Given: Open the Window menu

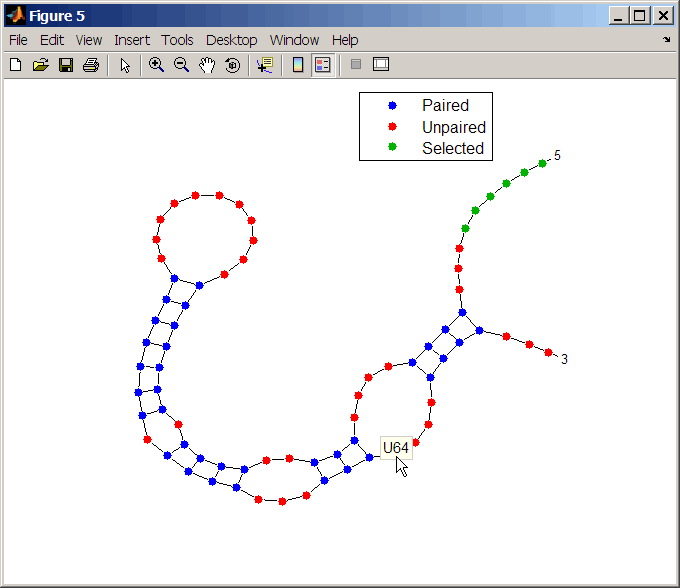Looking at the screenshot, I should (294, 40).
